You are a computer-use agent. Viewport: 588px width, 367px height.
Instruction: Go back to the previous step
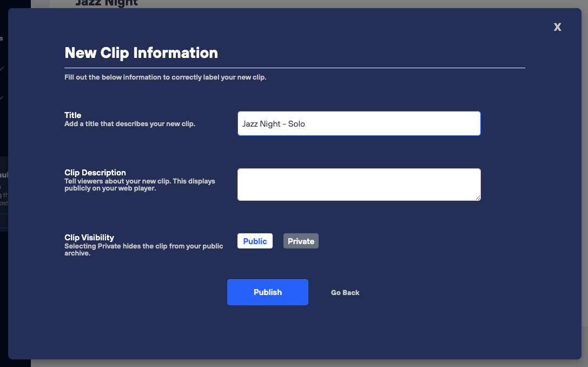(345, 292)
